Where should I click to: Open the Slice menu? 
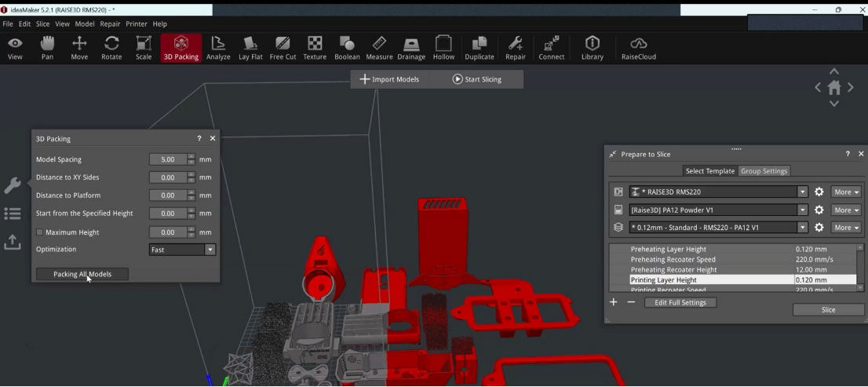pyautogui.click(x=42, y=24)
